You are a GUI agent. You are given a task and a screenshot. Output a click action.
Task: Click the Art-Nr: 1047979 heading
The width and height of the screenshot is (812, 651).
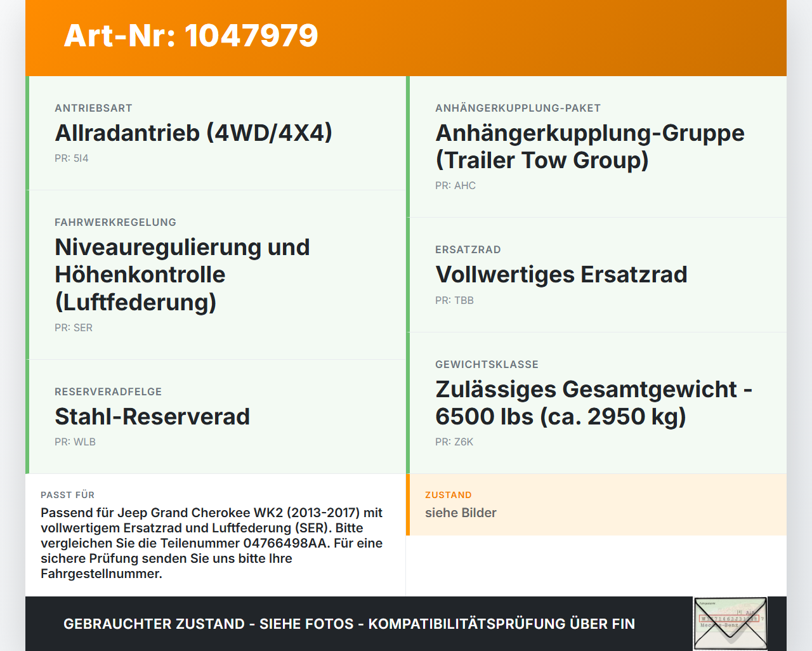click(x=191, y=36)
